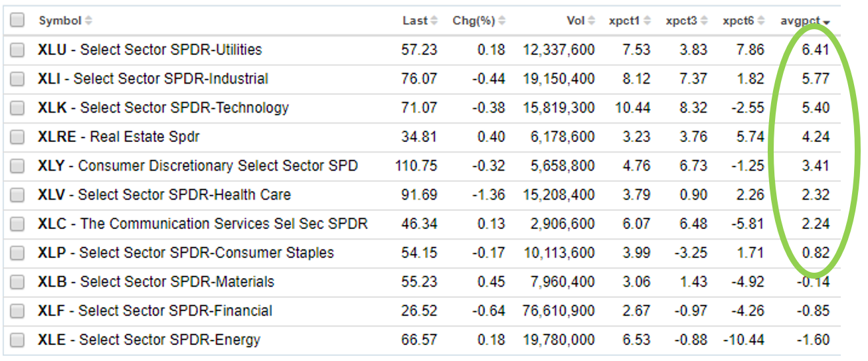Click sort arrows beside xpct1 column
The height and width of the screenshot is (361, 868).
tap(648, 21)
